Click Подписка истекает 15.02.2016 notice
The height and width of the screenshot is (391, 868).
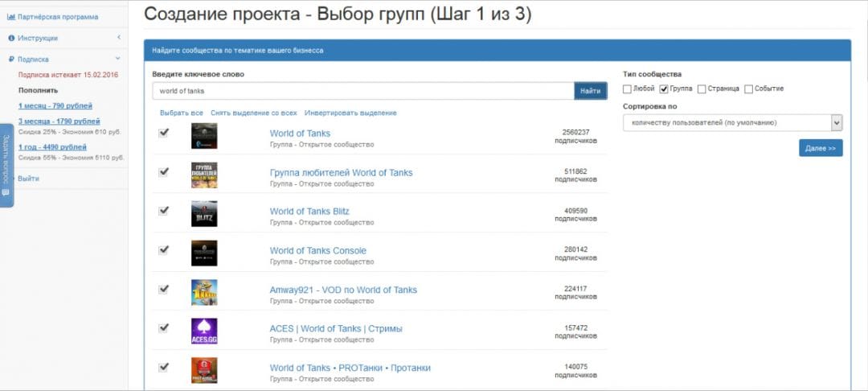pos(68,75)
